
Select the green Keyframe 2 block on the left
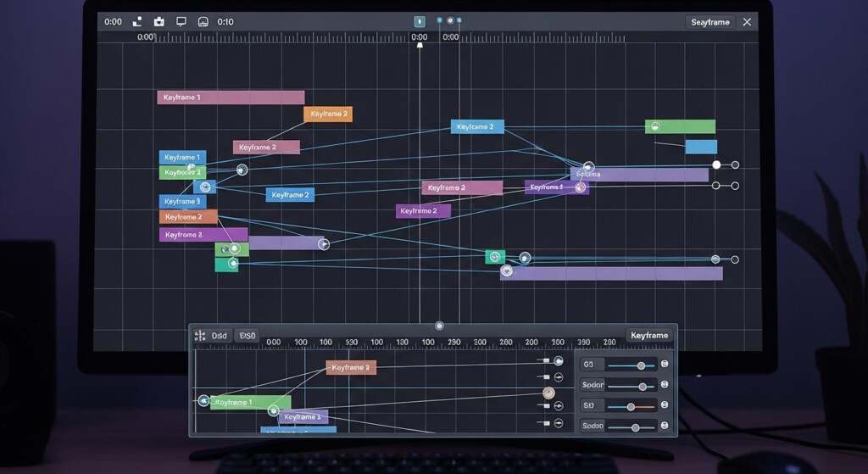tap(183, 172)
